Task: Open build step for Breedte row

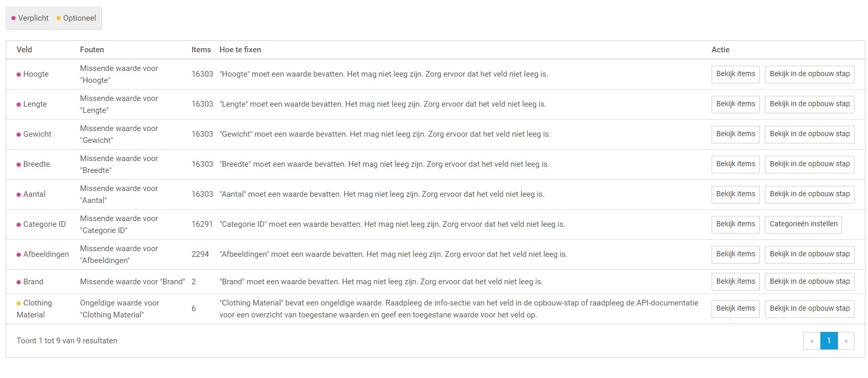Action: pos(809,164)
